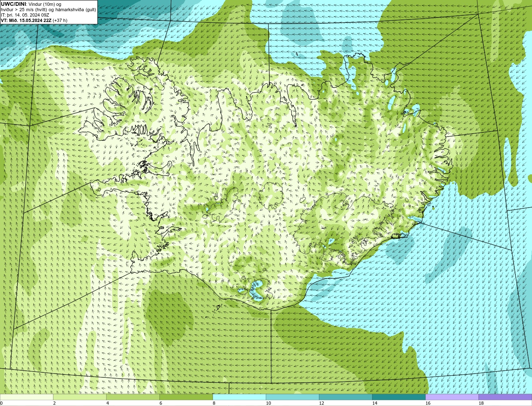Click the legend scale label "16"
532x406 pixels.
tap(428, 403)
